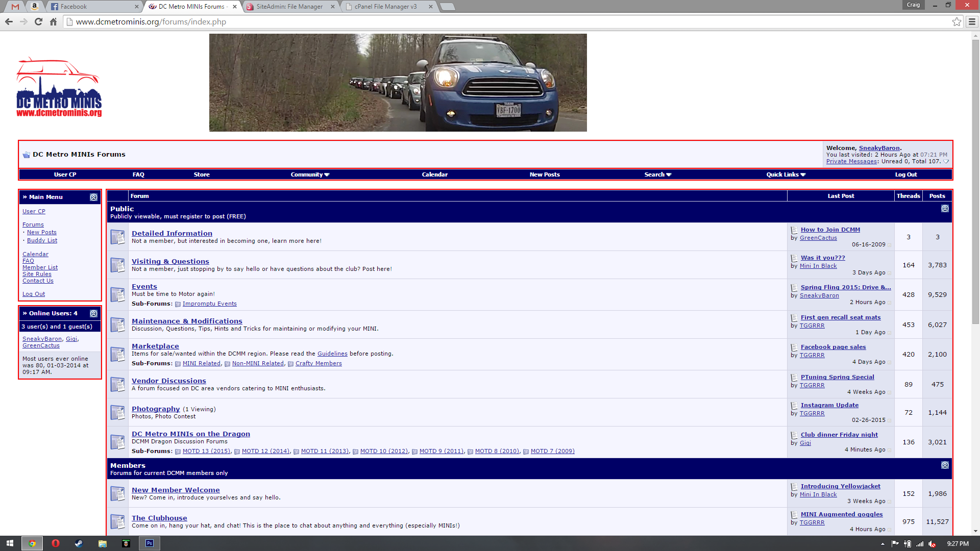Click the Events forum status icon
Viewport: 980px width, 551px height.
point(118,295)
